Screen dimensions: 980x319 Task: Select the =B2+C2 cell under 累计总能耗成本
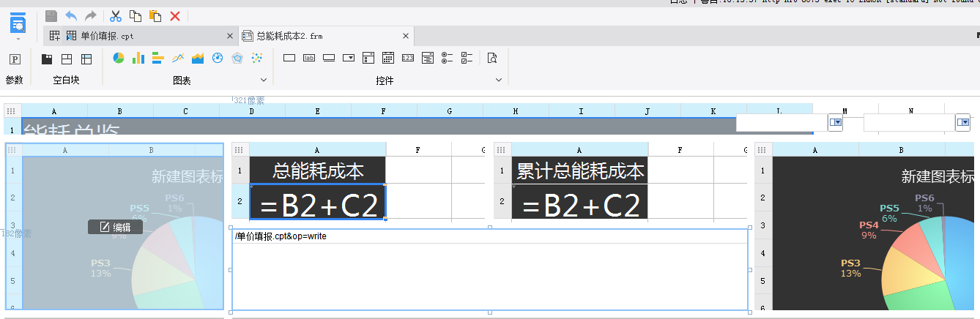coord(580,201)
